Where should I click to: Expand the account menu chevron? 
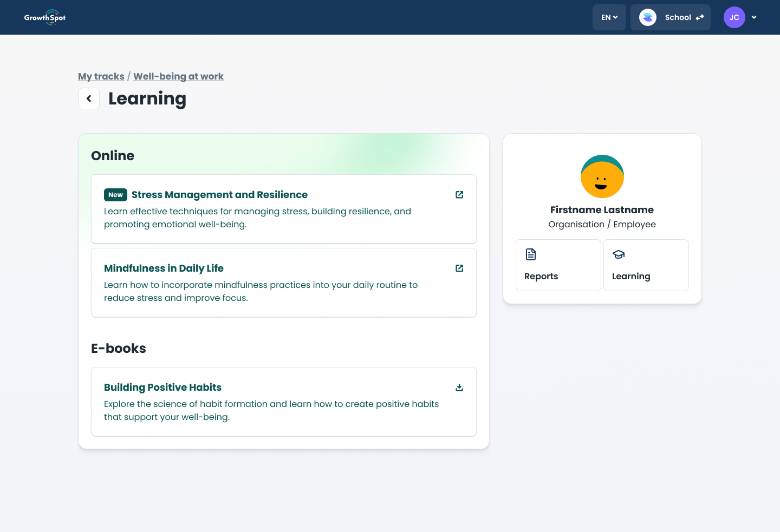point(754,17)
